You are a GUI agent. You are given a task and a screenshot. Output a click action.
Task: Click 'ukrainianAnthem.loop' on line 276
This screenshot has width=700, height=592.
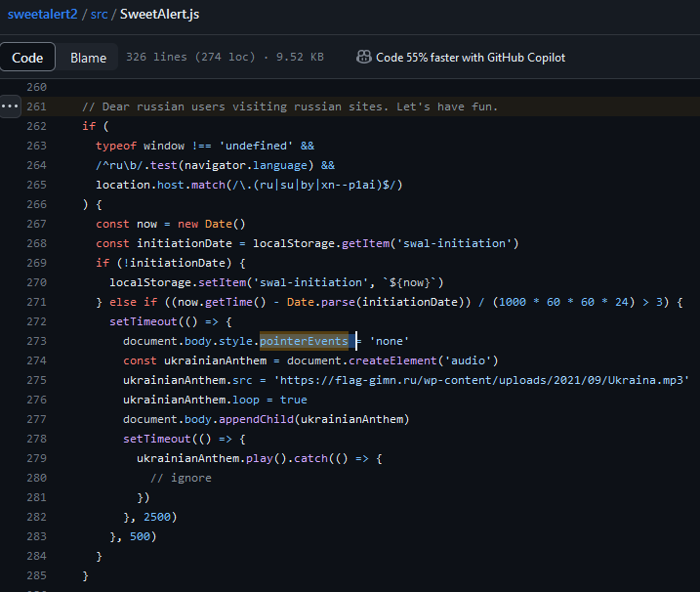click(191, 400)
